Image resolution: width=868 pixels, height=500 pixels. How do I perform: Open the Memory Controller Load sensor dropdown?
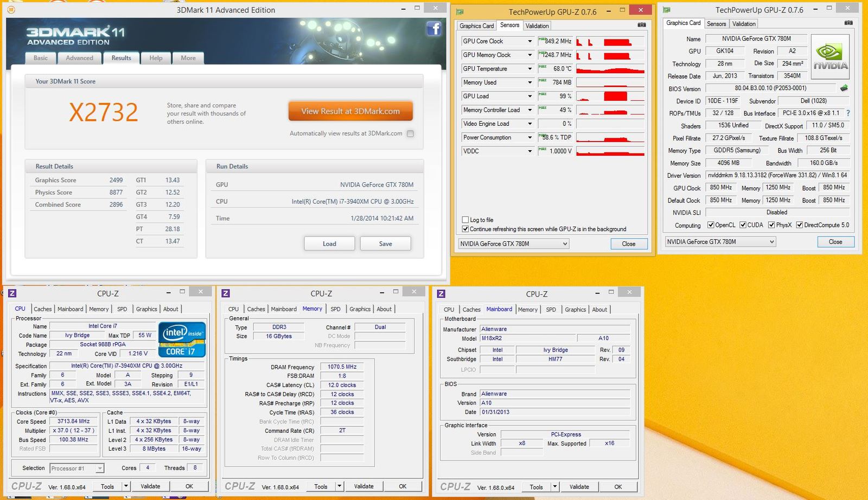tap(530, 110)
